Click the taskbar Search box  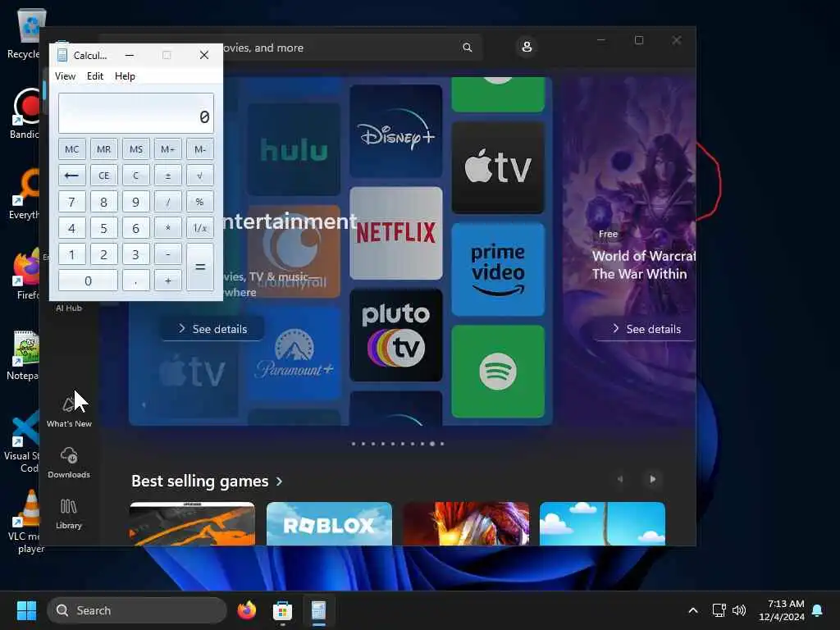(x=137, y=610)
